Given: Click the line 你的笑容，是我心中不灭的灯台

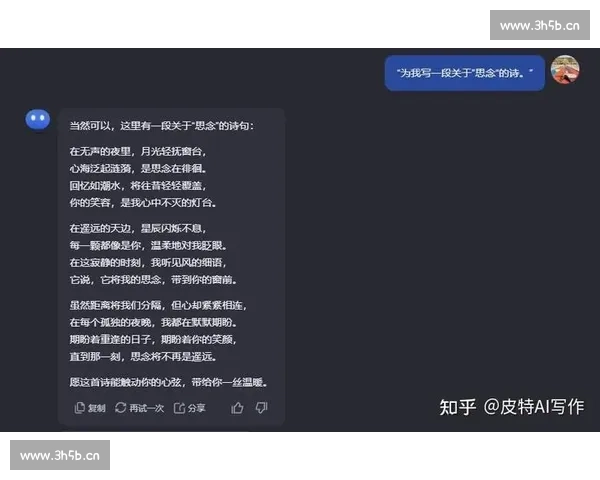Looking at the screenshot, I should (143, 203).
